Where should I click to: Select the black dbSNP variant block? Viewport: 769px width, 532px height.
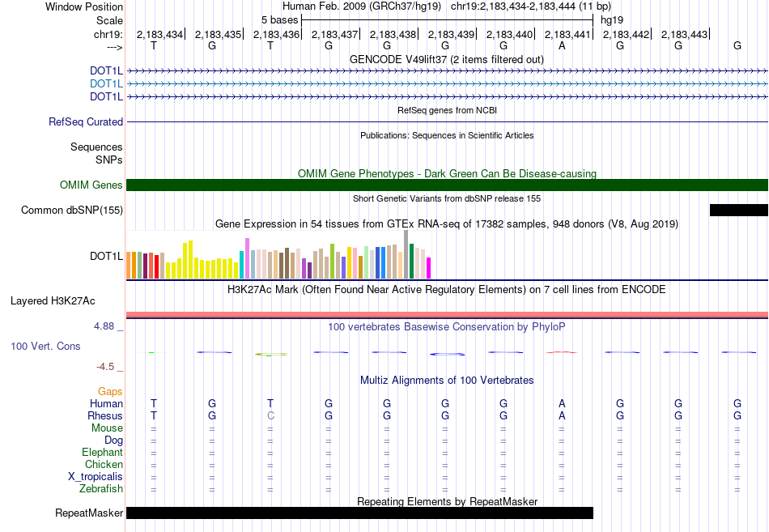(738, 210)
